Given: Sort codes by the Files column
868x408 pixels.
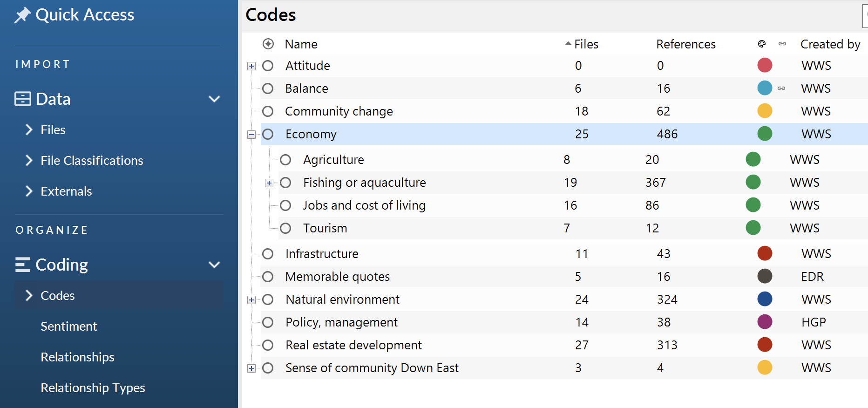Looking at the screenshot, I should (x=586, y=44).
